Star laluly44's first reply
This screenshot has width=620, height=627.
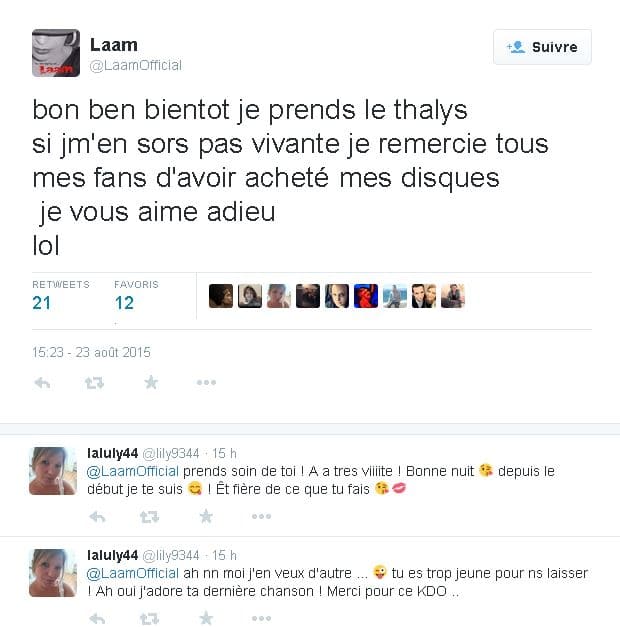206,516
